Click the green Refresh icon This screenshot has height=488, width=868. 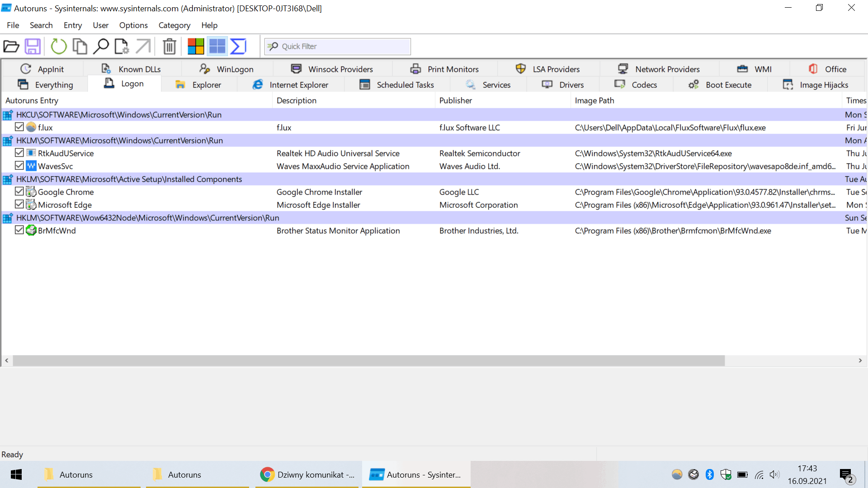[x=58, y=47]
